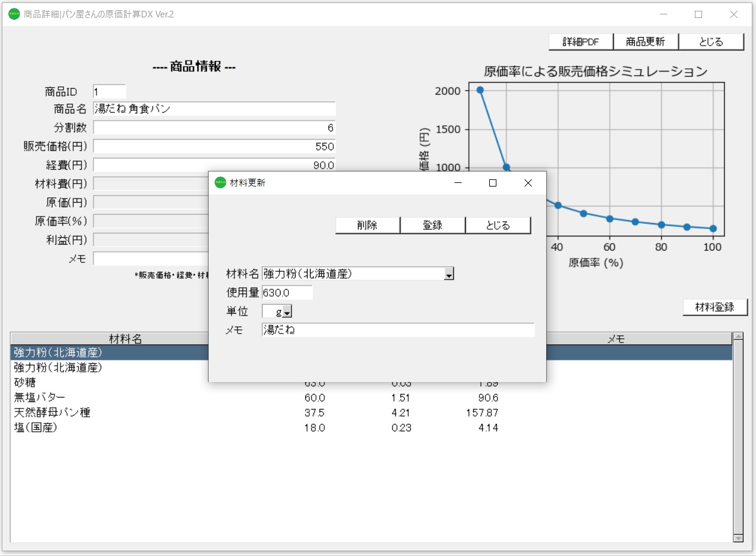Click the 詳細PDF button

coord(581,42)
